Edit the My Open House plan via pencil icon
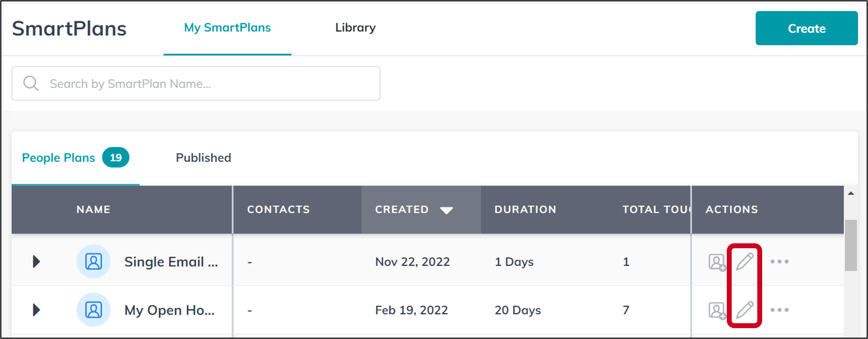The height and width of the screenshot is (339, 868). coord(745,310)
